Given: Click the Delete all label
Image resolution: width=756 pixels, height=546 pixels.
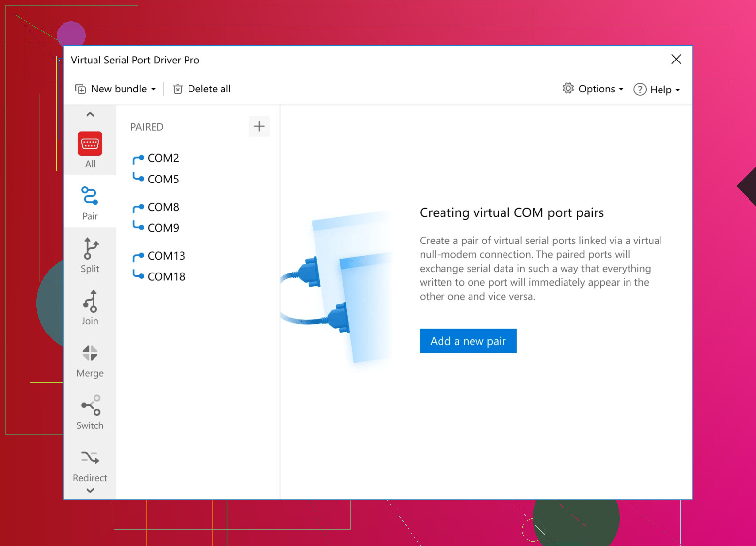Looking at the screenshot, I should tap(209, 89).
